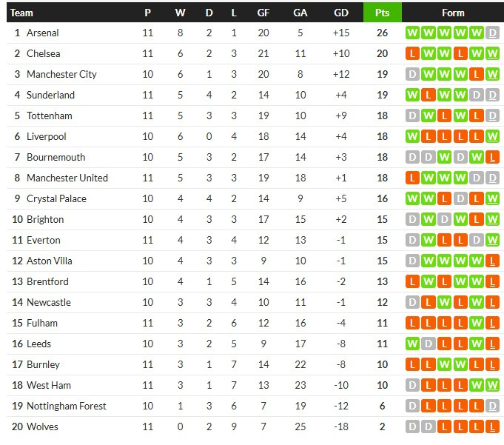Sort table by the Pts column header
This screenshot has height=445, width=504.
382,13
